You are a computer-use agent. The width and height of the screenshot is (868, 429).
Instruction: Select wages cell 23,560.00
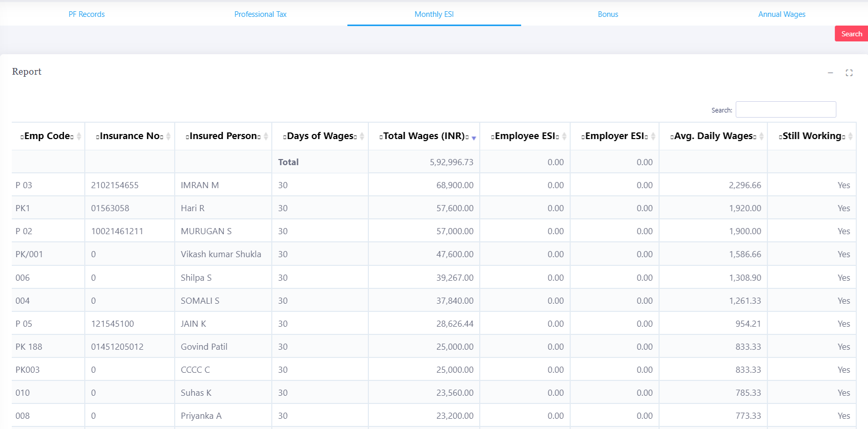pyautogui.click(x=455, y=393)
